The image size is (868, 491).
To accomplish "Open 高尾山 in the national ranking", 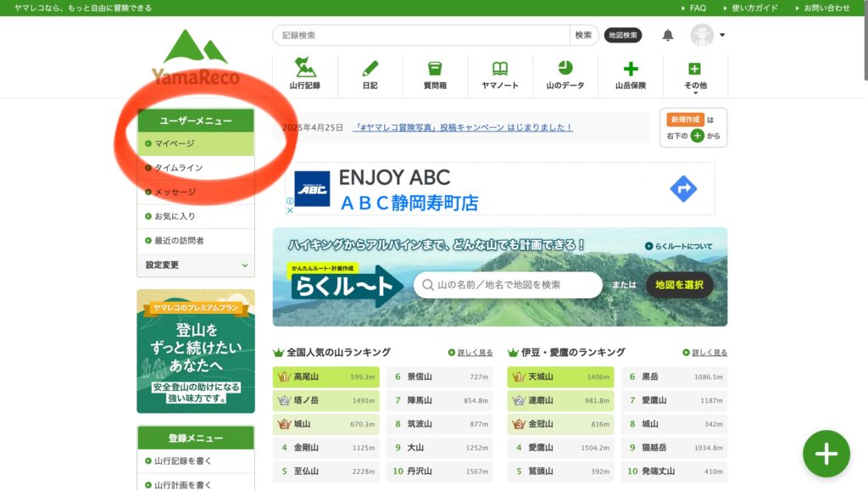I will point(306,377).
